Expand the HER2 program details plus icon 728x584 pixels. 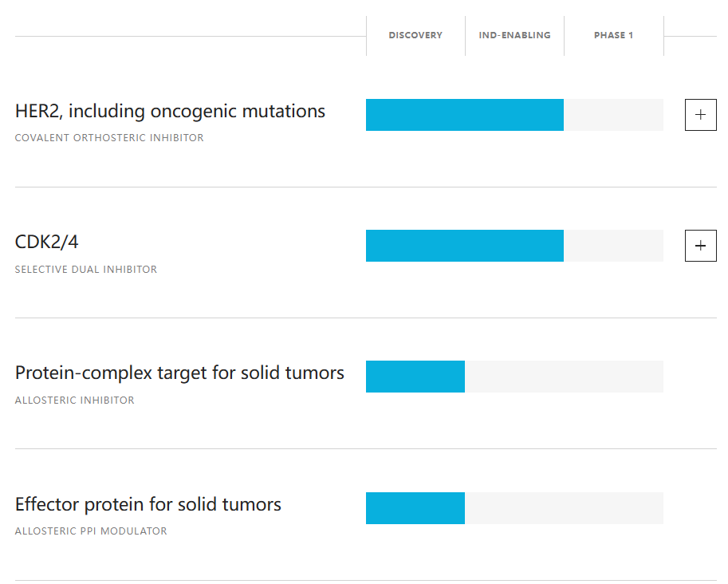coord(700,115)
